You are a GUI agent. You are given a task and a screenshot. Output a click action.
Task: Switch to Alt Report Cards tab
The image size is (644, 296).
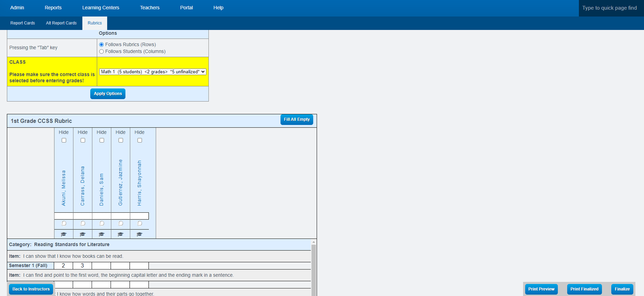point(61,23)
